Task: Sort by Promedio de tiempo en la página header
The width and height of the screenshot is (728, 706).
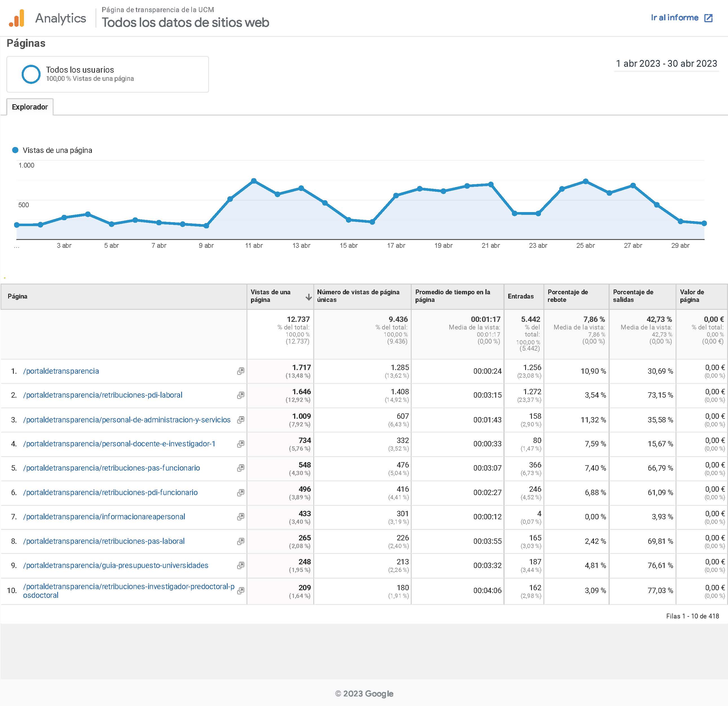Action: pos(458,297)
